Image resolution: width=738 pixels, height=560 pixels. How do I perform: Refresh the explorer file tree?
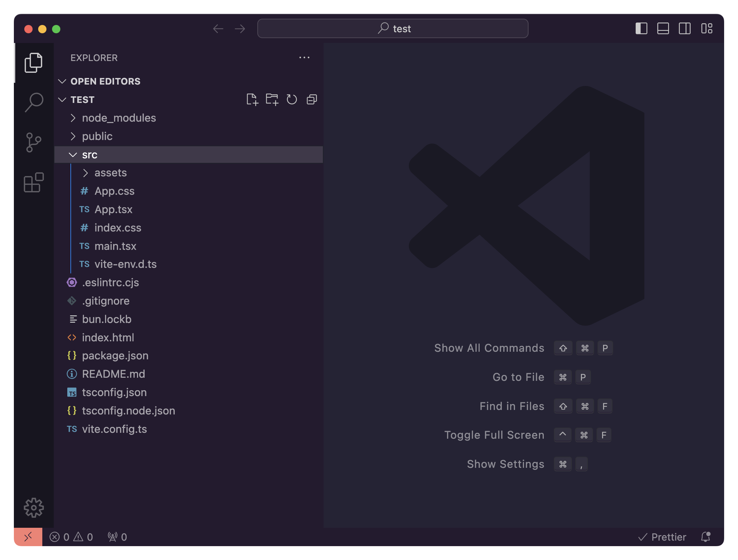[x=292, y=100]
